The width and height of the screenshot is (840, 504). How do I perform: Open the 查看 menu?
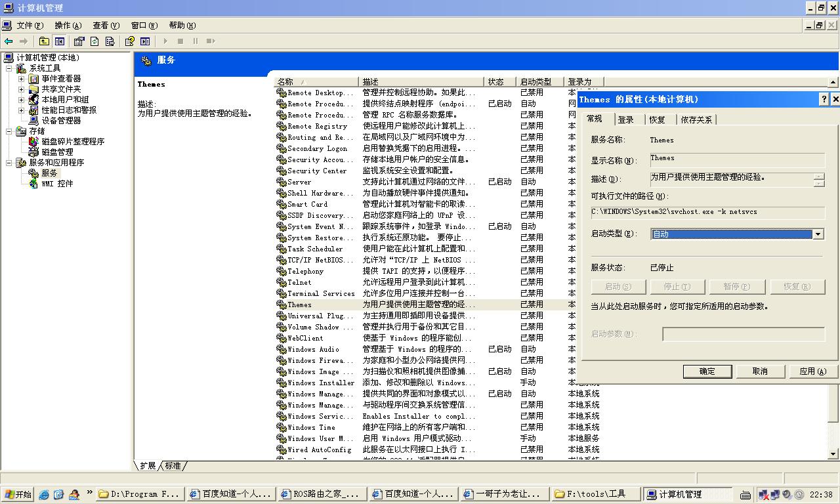[106, 26]
